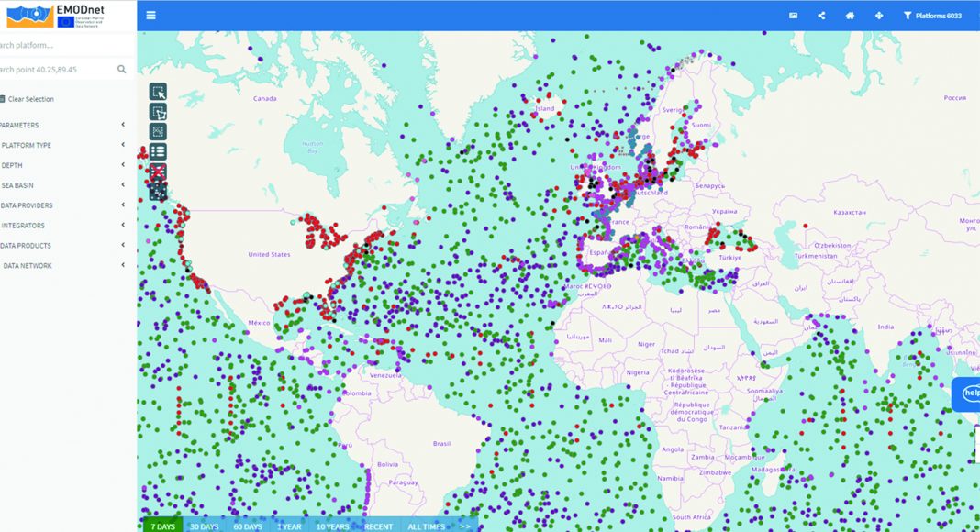Select the polygon selection tool on map
Screen dimensions: 980x532
pos(158,112)
